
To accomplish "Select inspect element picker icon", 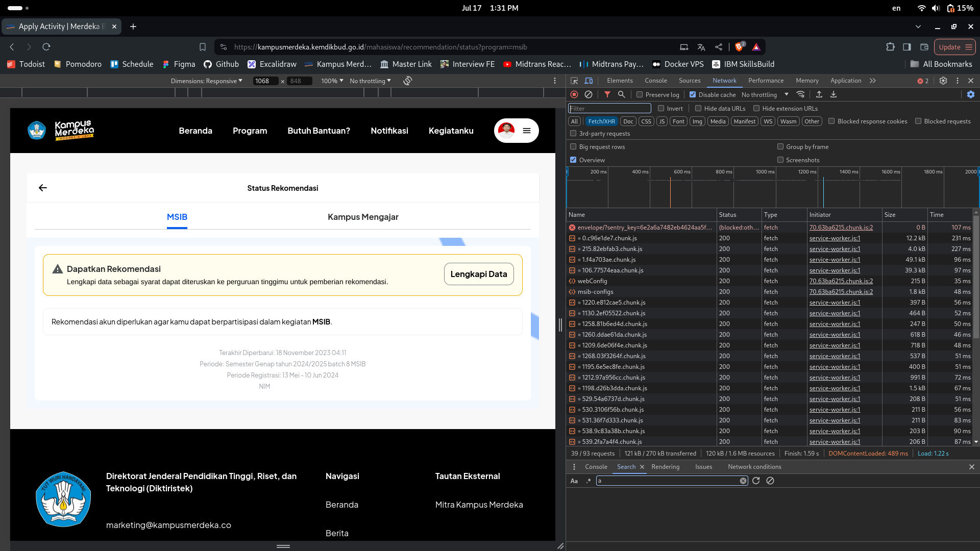I will pyautogui.click(x=574, y=81).
